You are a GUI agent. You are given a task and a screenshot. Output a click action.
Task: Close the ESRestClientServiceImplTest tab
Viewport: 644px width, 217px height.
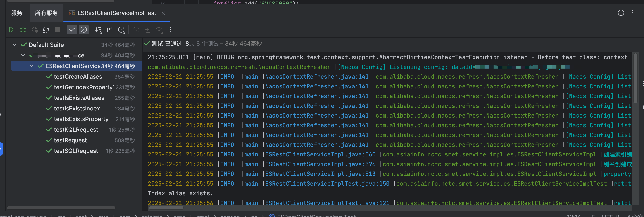pyautogui.click(x=163, y=13)
